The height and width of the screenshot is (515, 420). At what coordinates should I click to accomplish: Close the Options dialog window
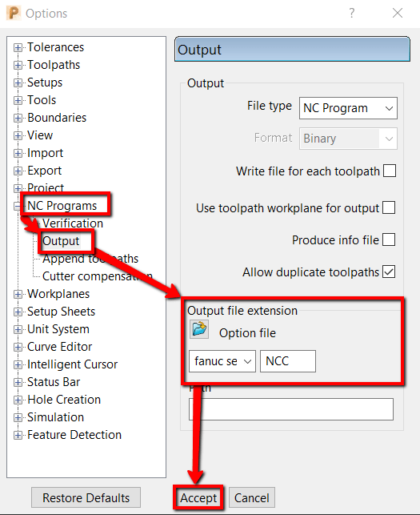click(398, 13)
